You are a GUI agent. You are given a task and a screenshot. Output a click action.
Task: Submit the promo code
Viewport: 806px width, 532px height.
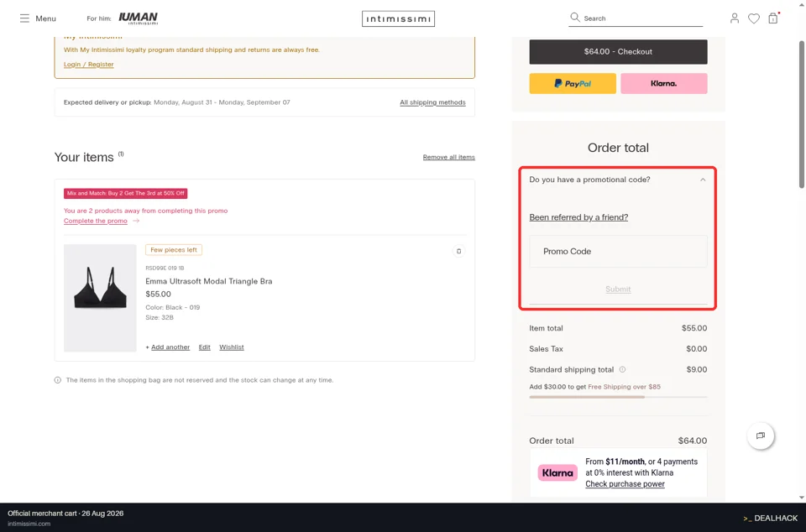pyautogui.click(x=618, y=289)
